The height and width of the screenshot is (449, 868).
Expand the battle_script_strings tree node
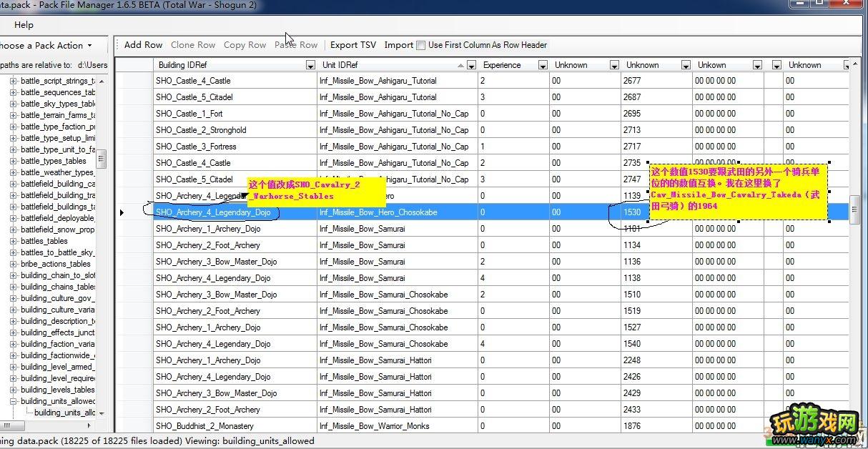point(14,81)
